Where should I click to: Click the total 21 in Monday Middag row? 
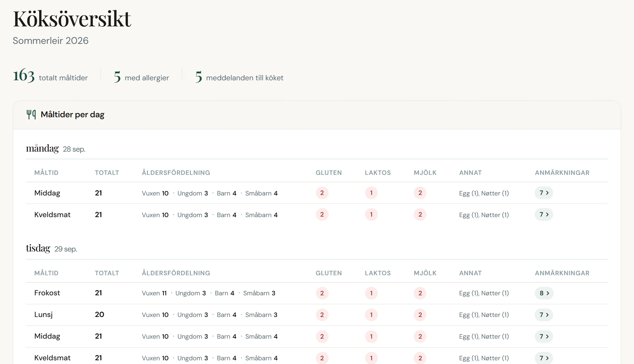click(98, 193)
